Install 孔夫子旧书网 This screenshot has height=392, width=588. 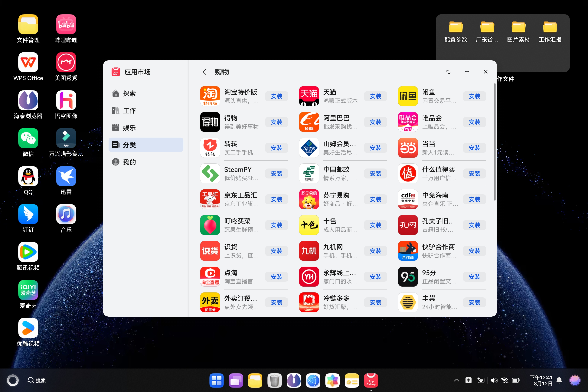475,225
